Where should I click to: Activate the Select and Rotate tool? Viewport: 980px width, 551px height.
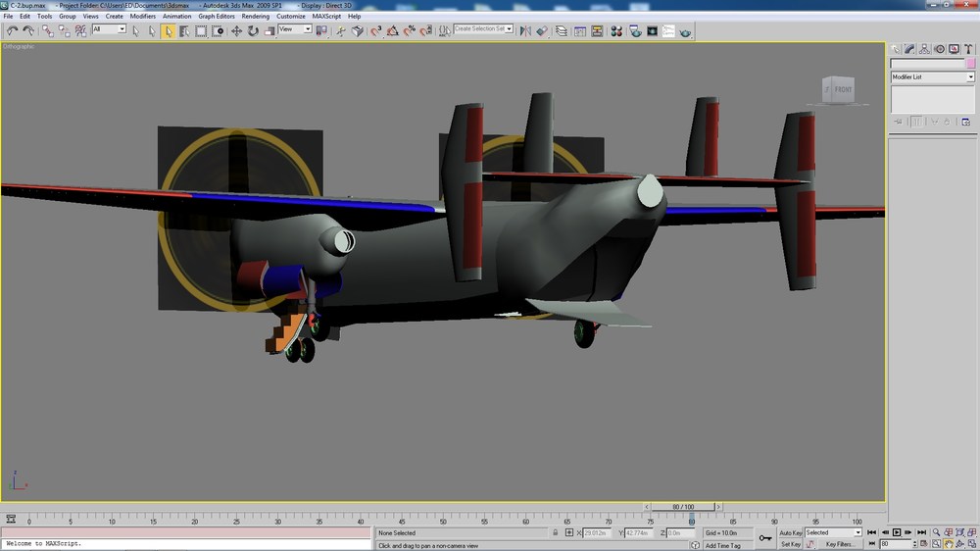pyautogui.click(x=253, y=30)
